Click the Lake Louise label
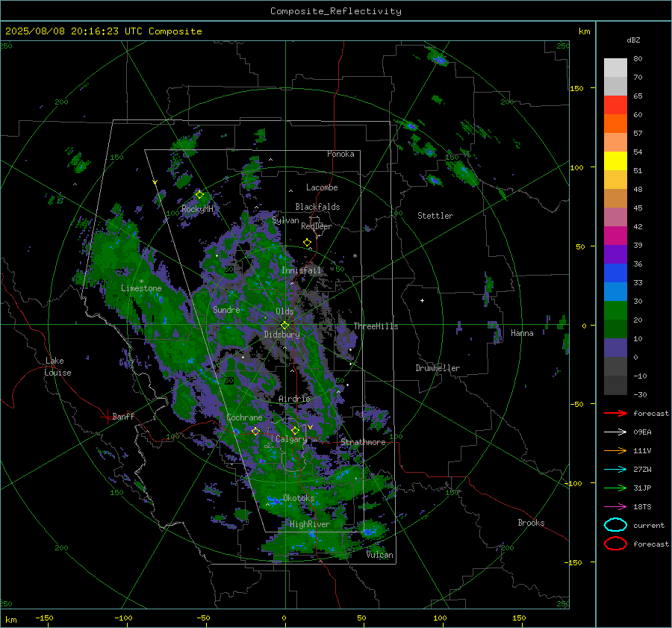 coord(57,367)
